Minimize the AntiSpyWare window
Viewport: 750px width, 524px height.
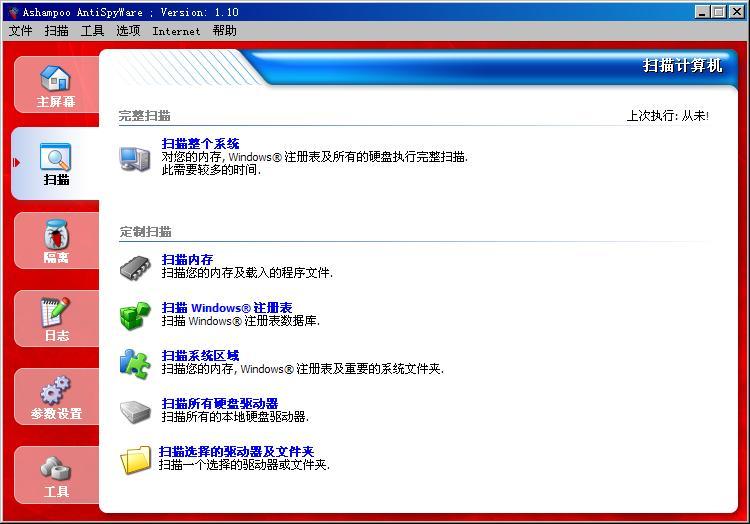pos(702,12)
